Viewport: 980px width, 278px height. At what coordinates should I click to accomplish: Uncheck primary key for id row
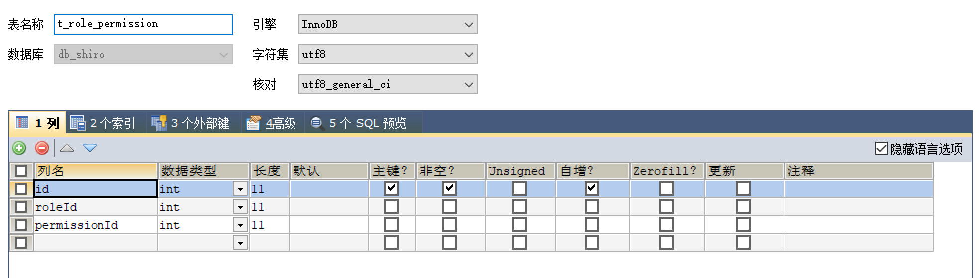(x=392, y=188)
